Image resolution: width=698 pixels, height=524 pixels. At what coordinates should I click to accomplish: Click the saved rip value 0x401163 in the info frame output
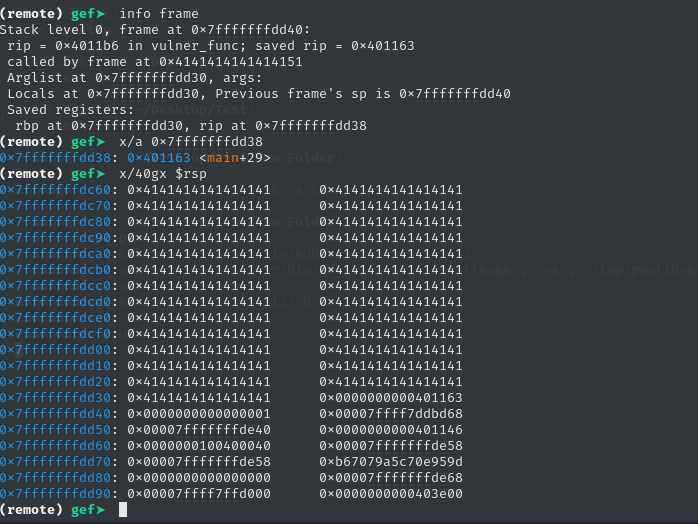pyautogui.click(x=382, y=46)
